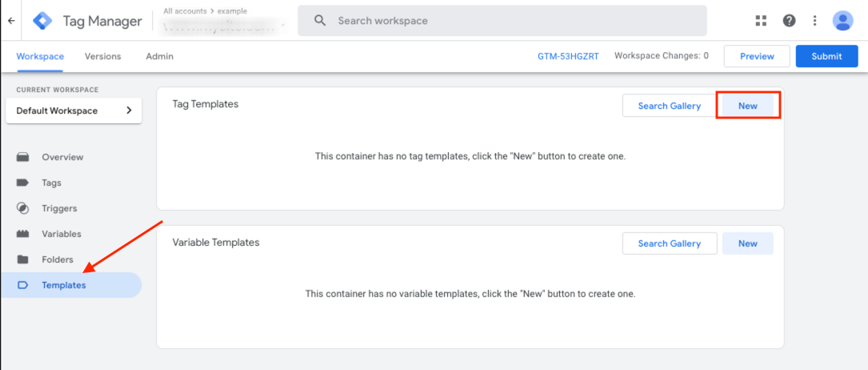Open container ID GTM-53HGZRT link
Viewport: 868px width, 370px height.
pos(567,56)
